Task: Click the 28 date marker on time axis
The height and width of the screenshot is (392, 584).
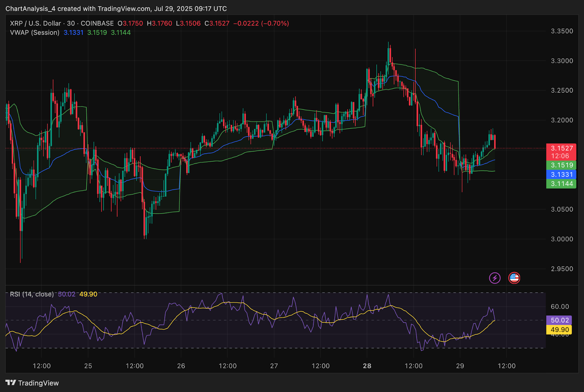Action: [367, 366]
